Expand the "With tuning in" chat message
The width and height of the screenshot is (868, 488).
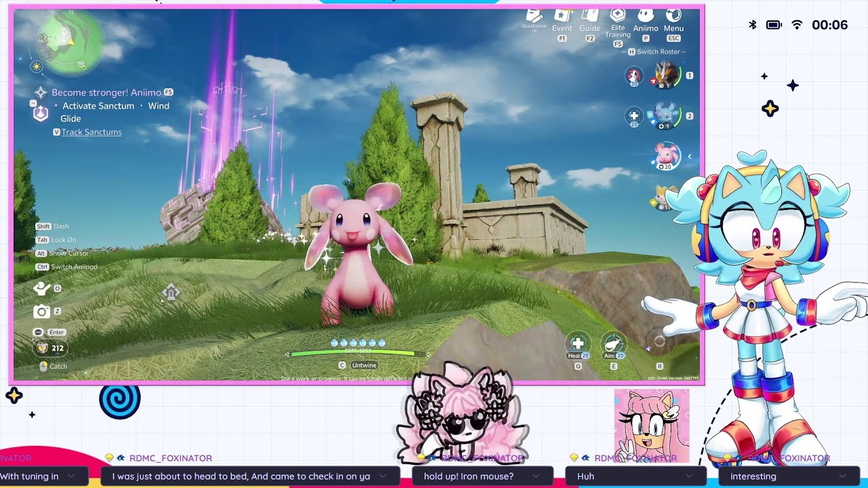pos(44,476)
